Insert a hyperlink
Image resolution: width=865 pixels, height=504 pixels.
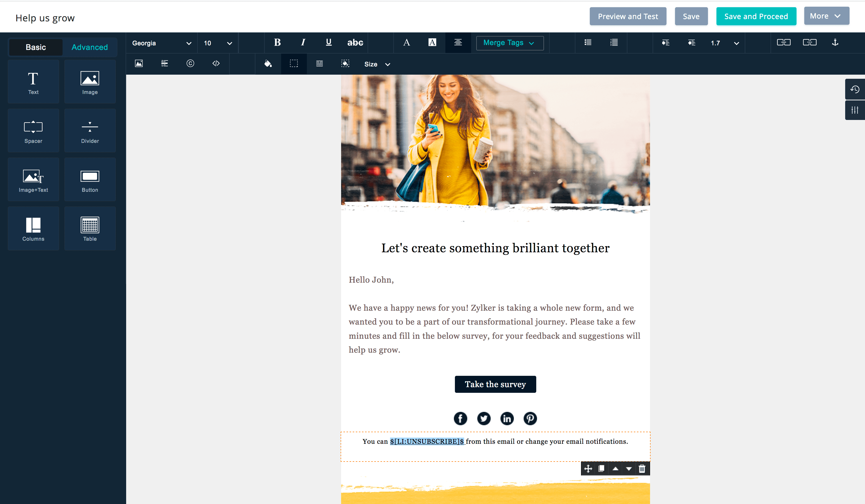pyautogui.click(x=784, y=42)
